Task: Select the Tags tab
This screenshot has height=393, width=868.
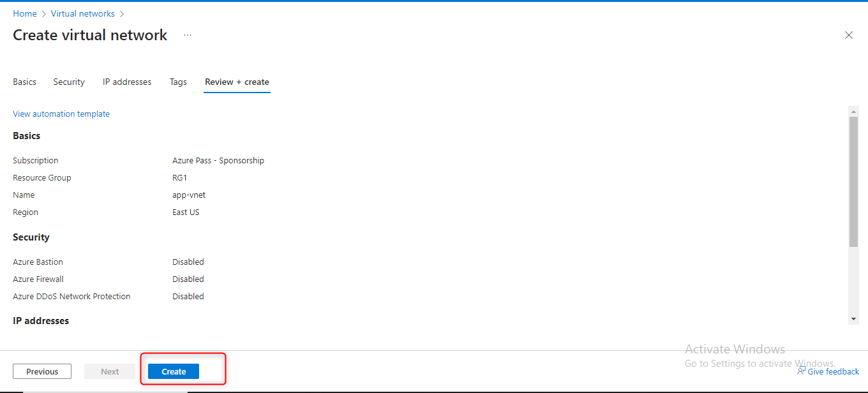Action: click(x=178, y=82)
